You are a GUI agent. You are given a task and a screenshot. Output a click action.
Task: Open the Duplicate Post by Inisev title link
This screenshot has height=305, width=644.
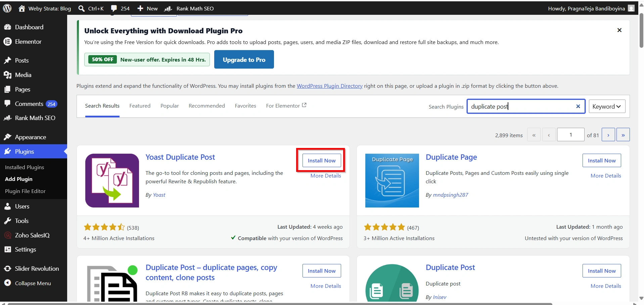(x=450, y=267)
